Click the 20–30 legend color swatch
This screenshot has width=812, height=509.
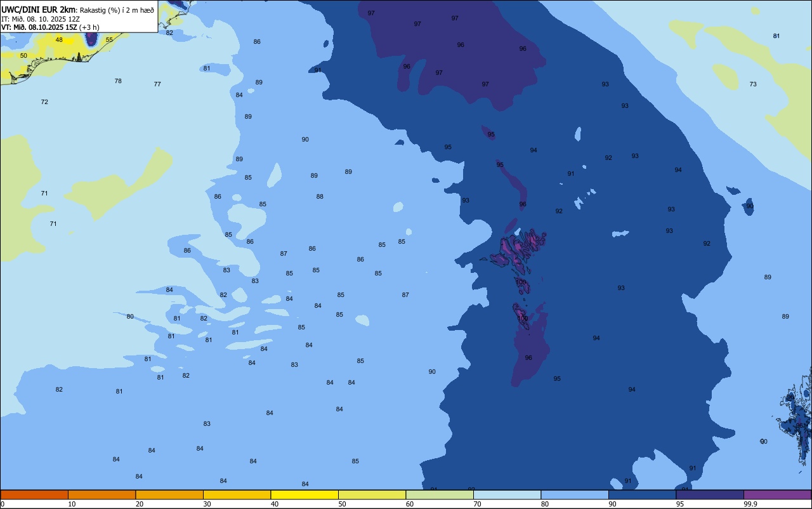click(169, 494)
